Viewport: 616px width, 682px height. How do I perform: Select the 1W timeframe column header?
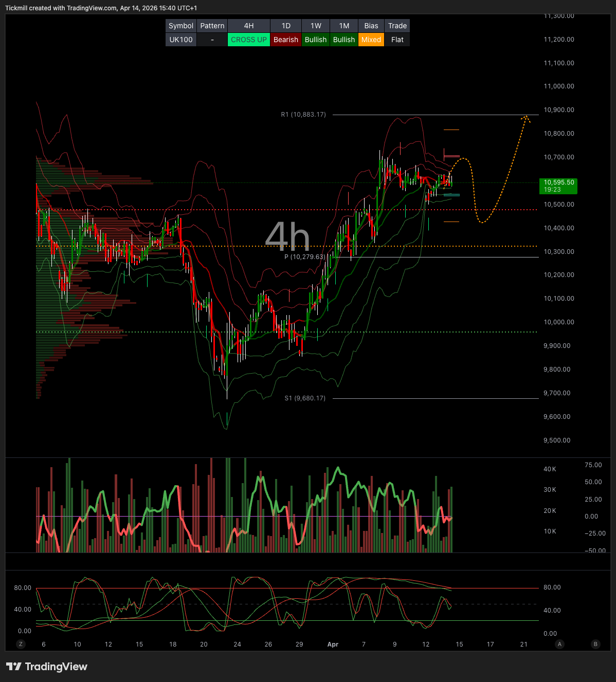point(315,25)
